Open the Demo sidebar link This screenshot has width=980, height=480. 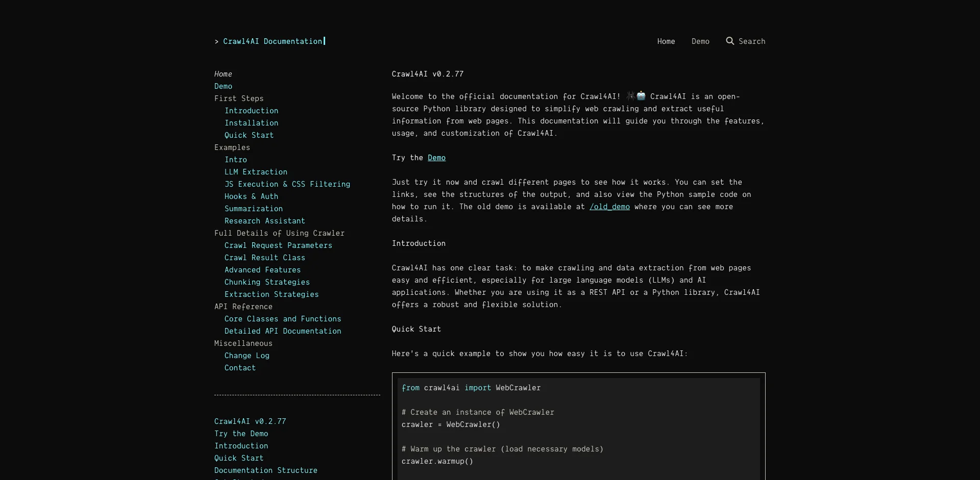pos(223,86)
